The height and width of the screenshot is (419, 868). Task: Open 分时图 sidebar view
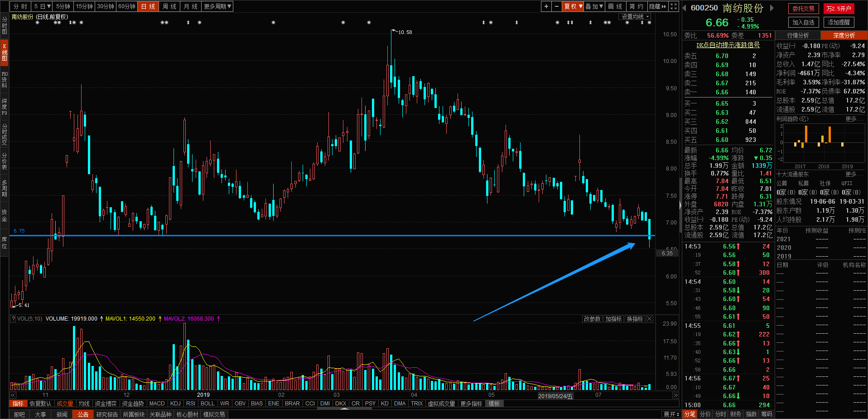4,26
